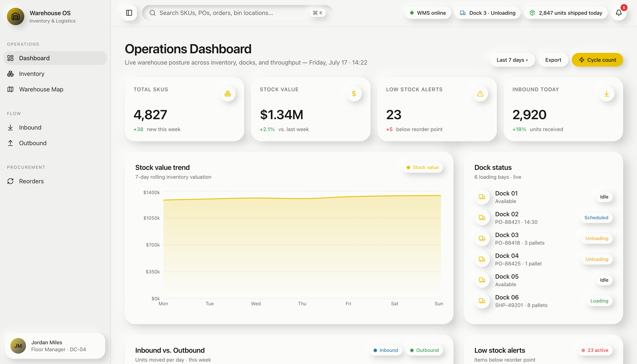Image resolution: width=637 pixels, height=364 pixels.
Task: Click the $1.34M stock value figure
Action: (281, 115)
